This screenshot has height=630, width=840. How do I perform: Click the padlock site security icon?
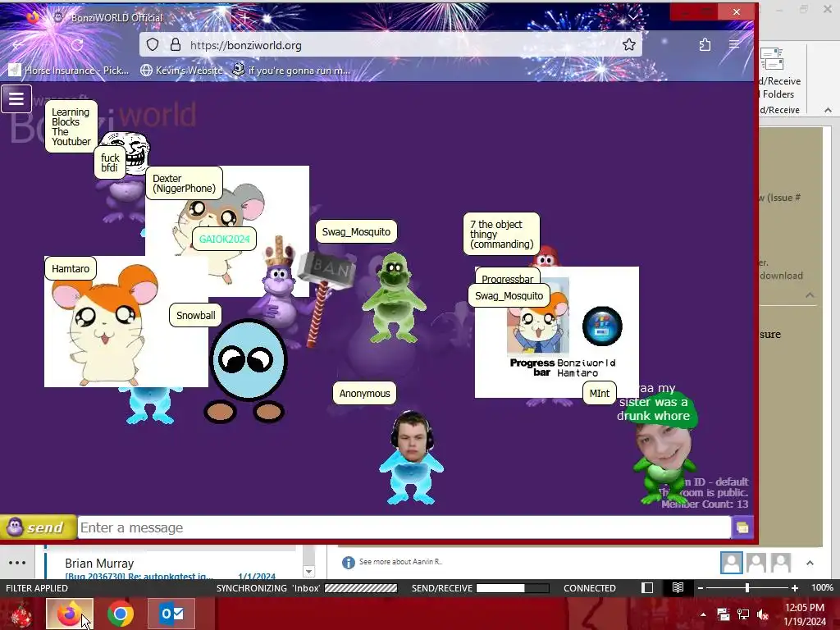(x=176, y=45)
